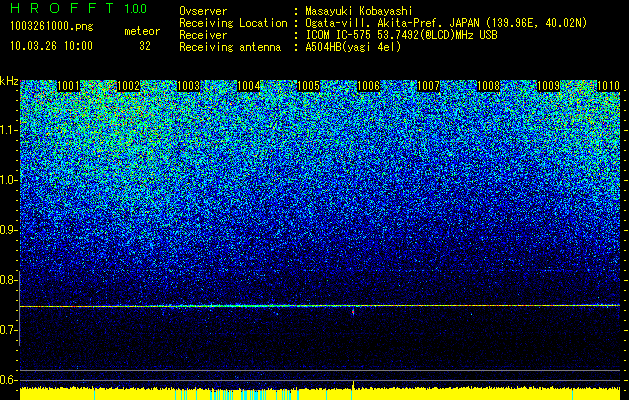629x400 pixels.
Task: Click the 0.6 frequency axis label
Action: click(9, 380)
